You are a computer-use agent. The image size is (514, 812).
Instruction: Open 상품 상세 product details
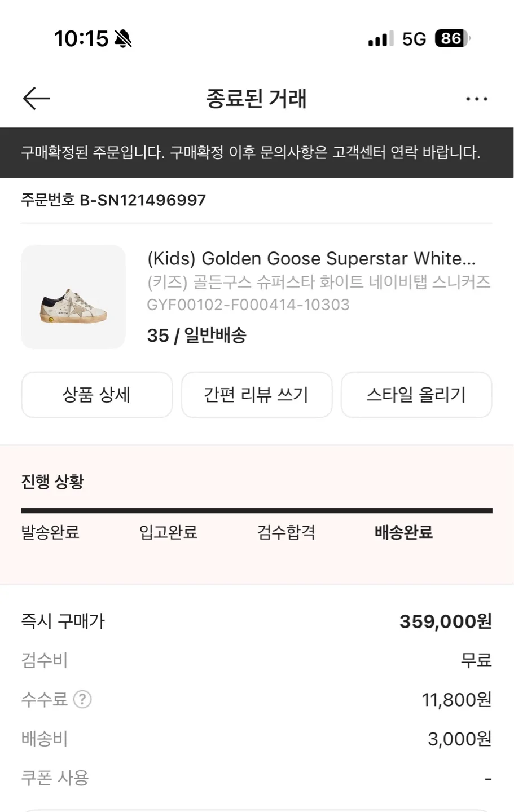click(96, 395)
